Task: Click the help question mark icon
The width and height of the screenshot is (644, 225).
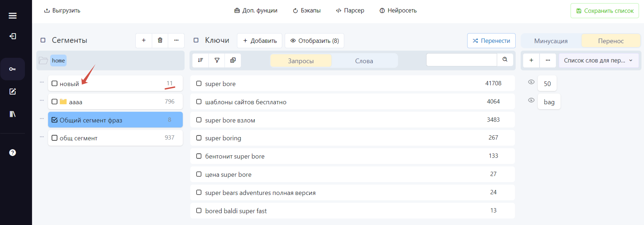Action: click(12, 152)
